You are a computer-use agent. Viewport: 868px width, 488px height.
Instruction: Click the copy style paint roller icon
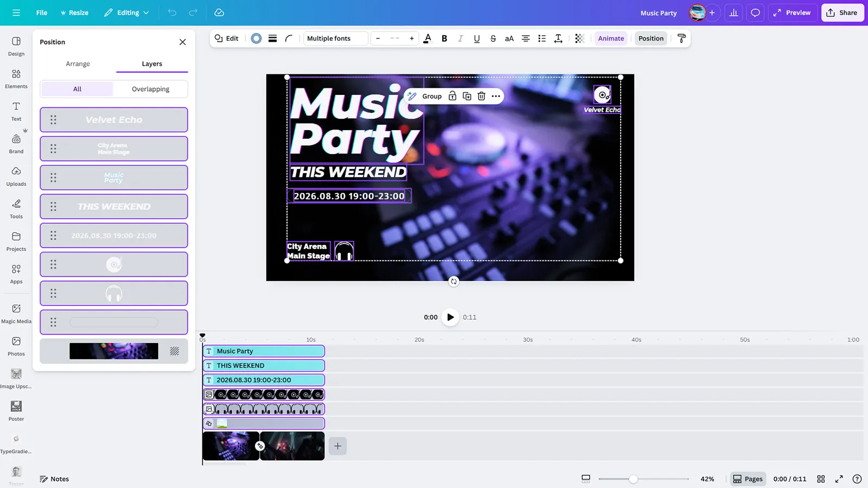[x=681, y=38]
